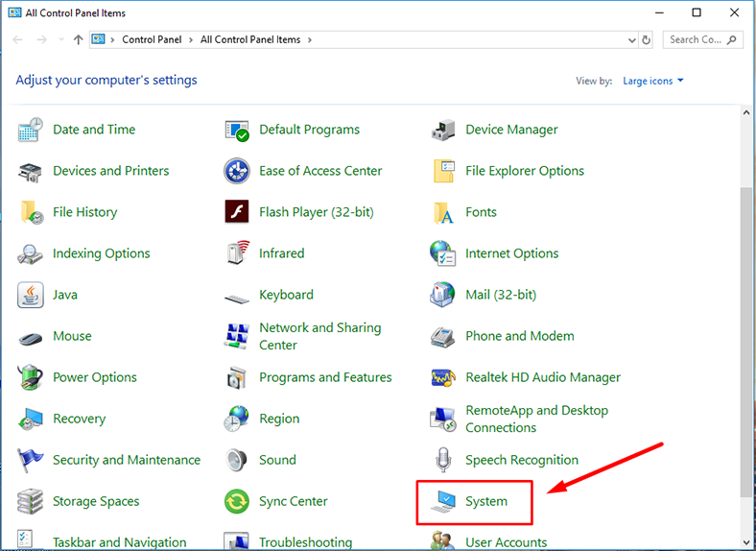This screenshot has height=551, width=756.
Task: Open the Mouse settings icon
Action: [31, 339]
